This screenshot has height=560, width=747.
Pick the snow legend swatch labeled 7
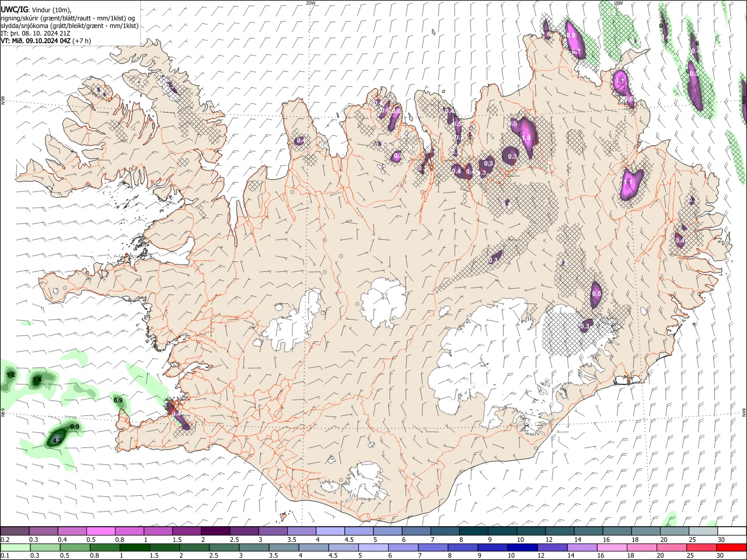[x=445, y=531]
